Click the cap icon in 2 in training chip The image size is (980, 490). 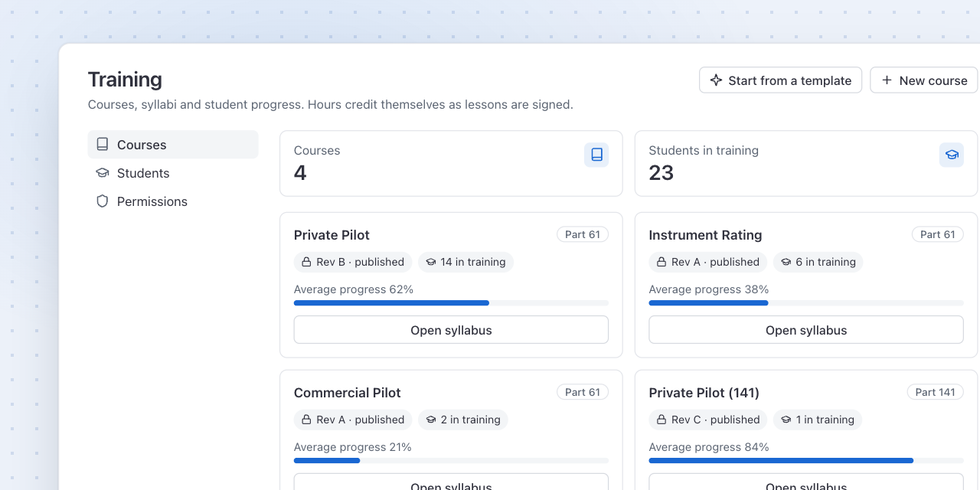click(x=430, y=420)
